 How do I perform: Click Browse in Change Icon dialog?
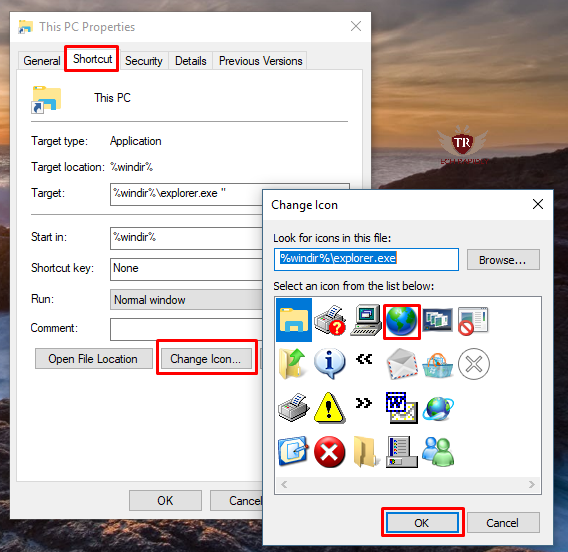click(503, 260)
